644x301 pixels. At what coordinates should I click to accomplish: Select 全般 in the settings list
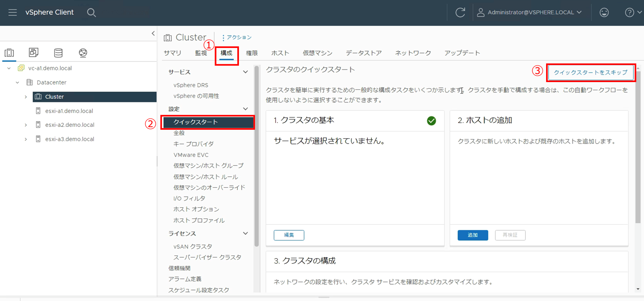click(x=179, y=133)
